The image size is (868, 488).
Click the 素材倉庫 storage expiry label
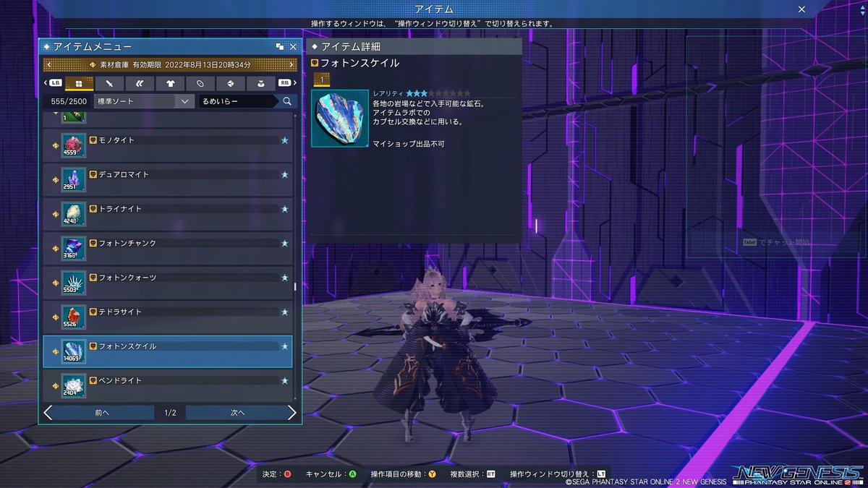coord(171,65)
